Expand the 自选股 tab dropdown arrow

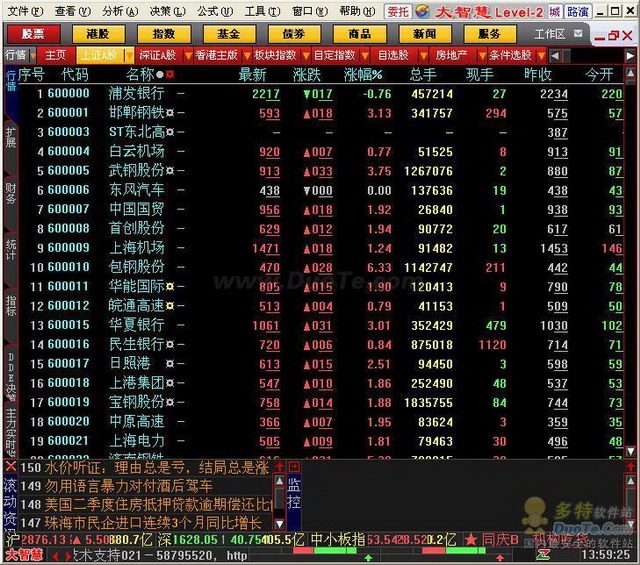424,55
